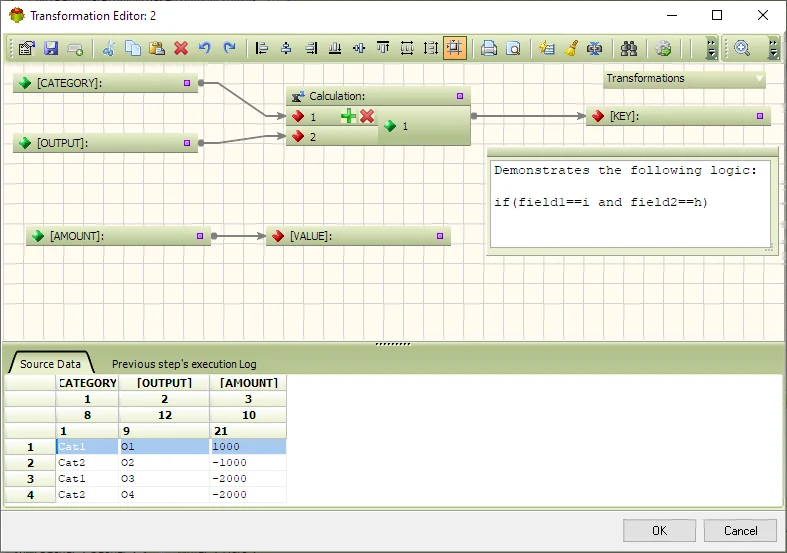Click the make same width icon

pos(407,48)
